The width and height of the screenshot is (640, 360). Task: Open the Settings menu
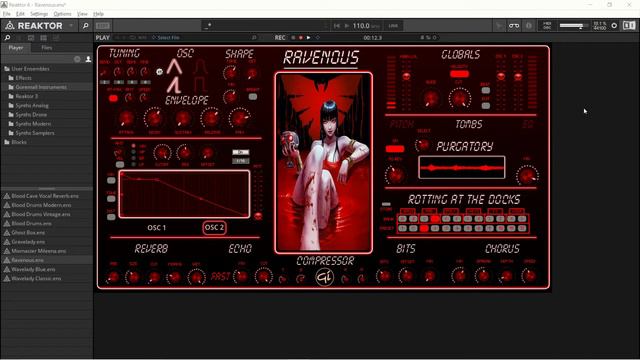39,14
